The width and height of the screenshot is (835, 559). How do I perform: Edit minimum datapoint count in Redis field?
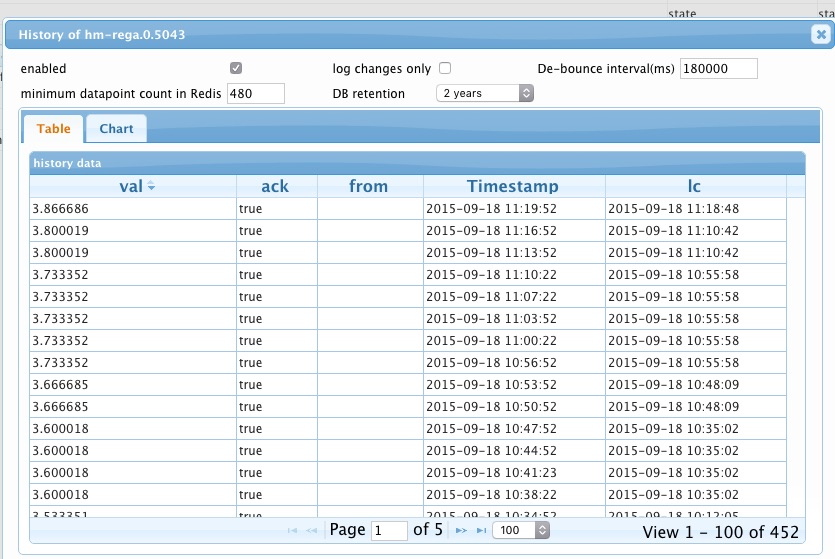click(256, 94)
